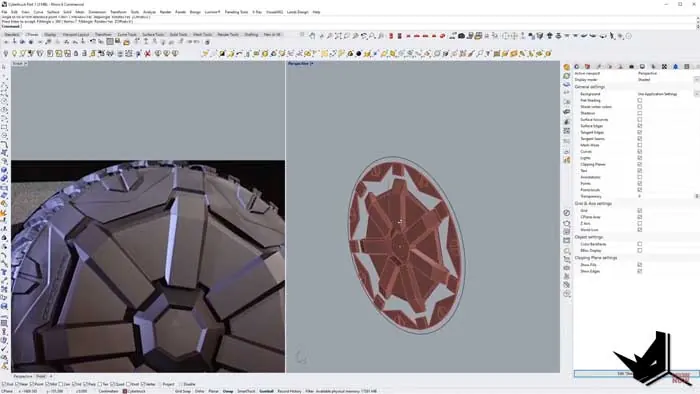Click the Transparency value stepper
Image resolution: width=700 pixels, height=394 pixels.
pyautogui.click(x=696, y=196)
